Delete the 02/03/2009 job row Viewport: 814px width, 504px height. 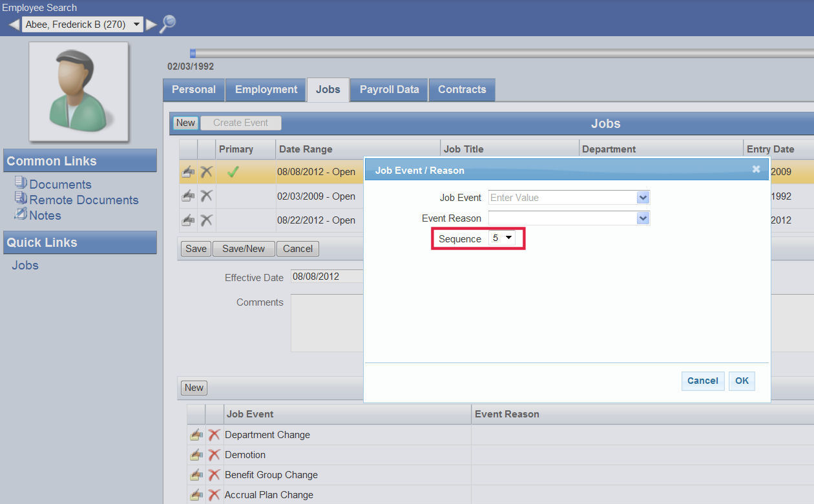click(x=206, y=196)
